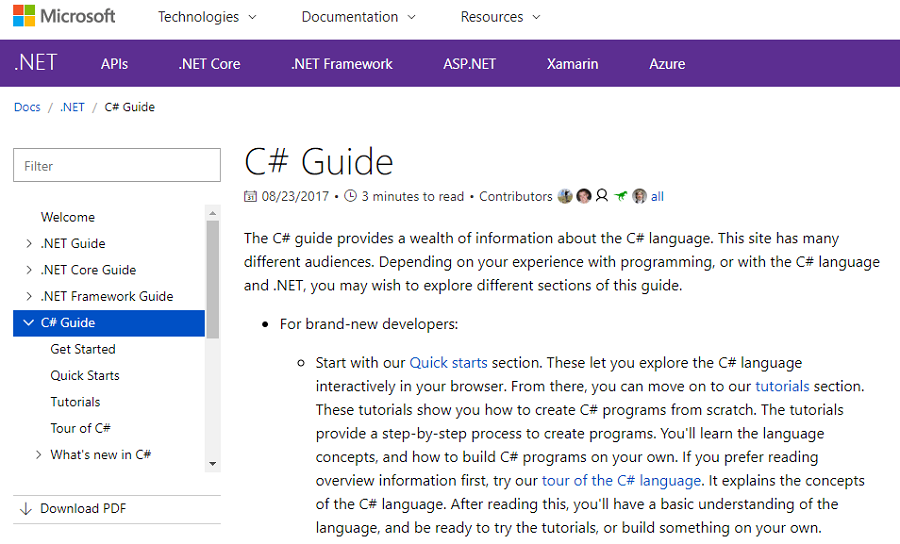Follow the tutorials link in article
This screenshot has width=900, height=544.
click(782, 387)
